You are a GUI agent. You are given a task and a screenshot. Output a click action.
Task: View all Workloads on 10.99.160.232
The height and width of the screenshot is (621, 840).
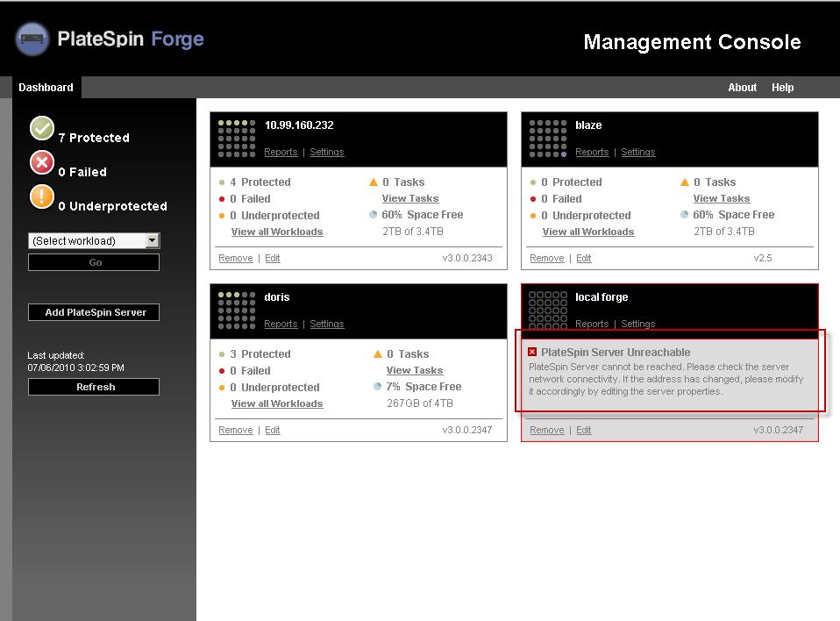pyautogui.click(x=277, y=232)
